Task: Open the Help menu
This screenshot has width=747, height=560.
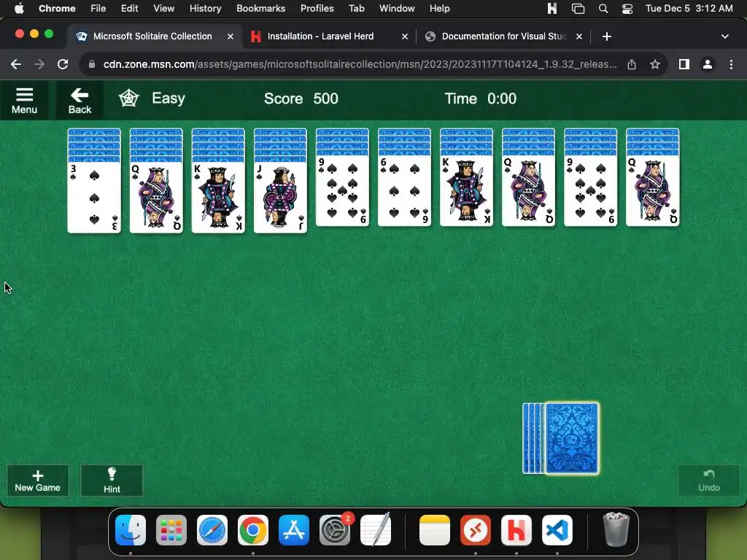Action: [439, 8]
